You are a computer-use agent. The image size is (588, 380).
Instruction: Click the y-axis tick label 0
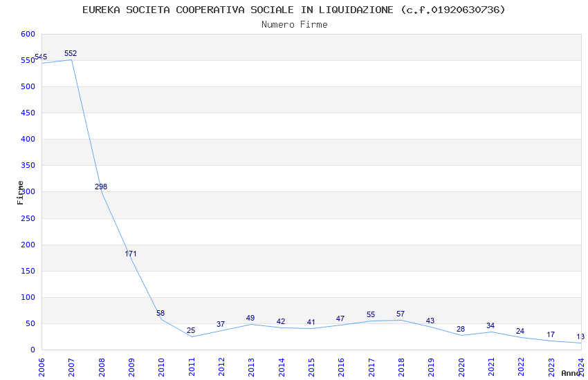click(33, 350)
